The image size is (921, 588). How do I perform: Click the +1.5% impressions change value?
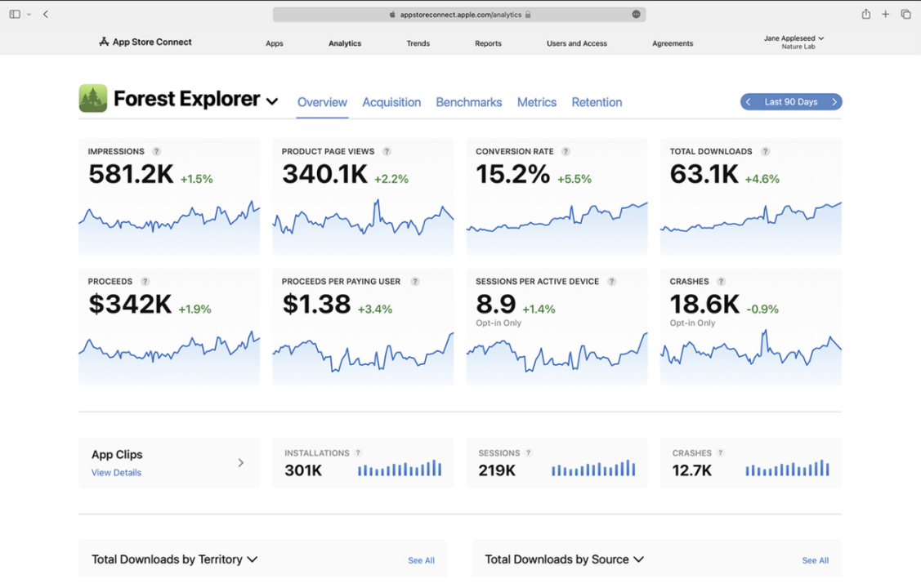[196, 179]
